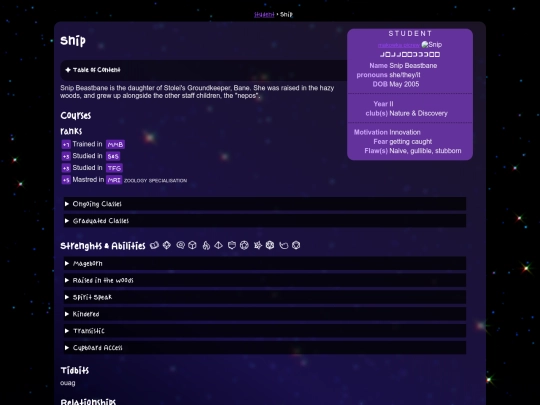
Task: Click the +5 rank badge for Mastred
Action: point(66,180)
